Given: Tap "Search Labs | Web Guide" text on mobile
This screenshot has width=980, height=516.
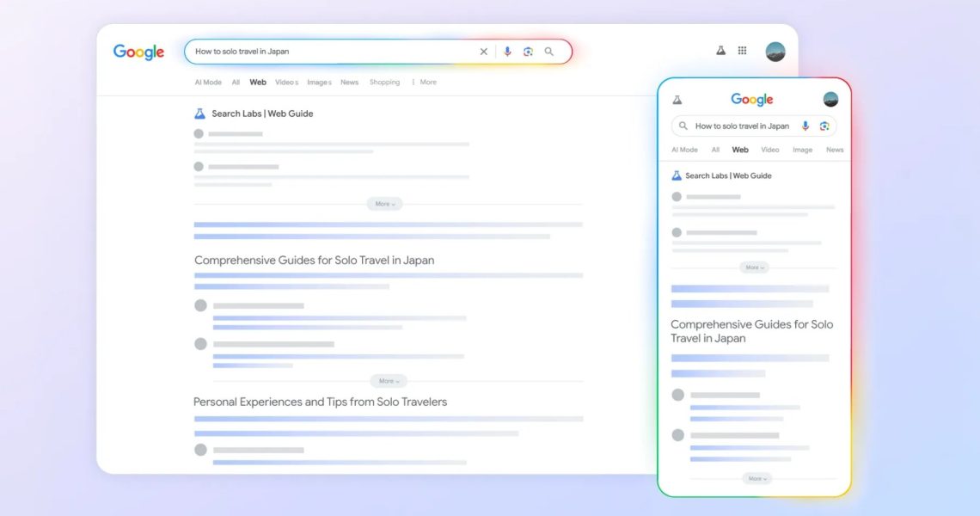Looking at the screenshot, I should (x=728, y=175).
